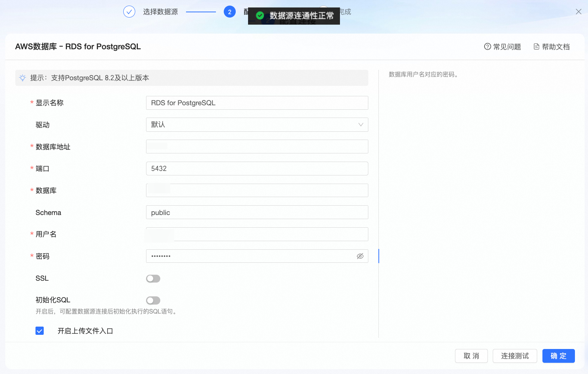Click the document icon beside 帮助文档
This screenshot has width=588, height=374.
click(536, 47)
